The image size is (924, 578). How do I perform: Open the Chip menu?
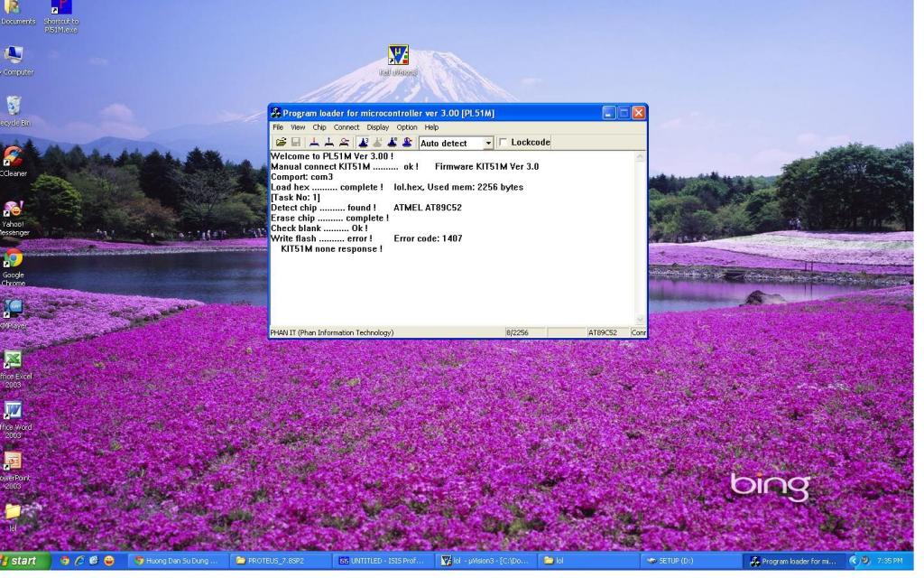click(319, 127)
